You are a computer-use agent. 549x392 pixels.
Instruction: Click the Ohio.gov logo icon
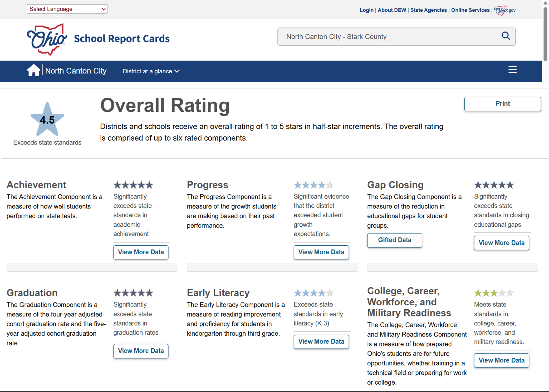pyautogui.click(x=504, y=10)
